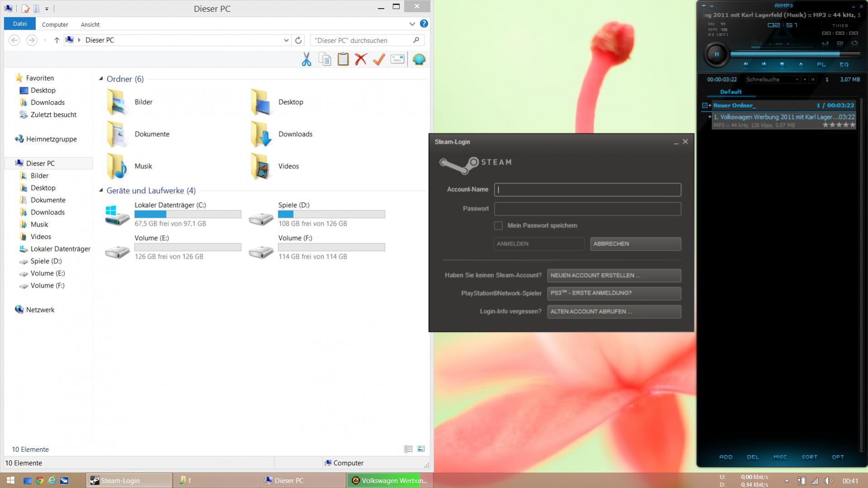This screenshot has height=488, width=868.
Task: Click the AIMP3 seek progress bar
Action: point(795,54)
